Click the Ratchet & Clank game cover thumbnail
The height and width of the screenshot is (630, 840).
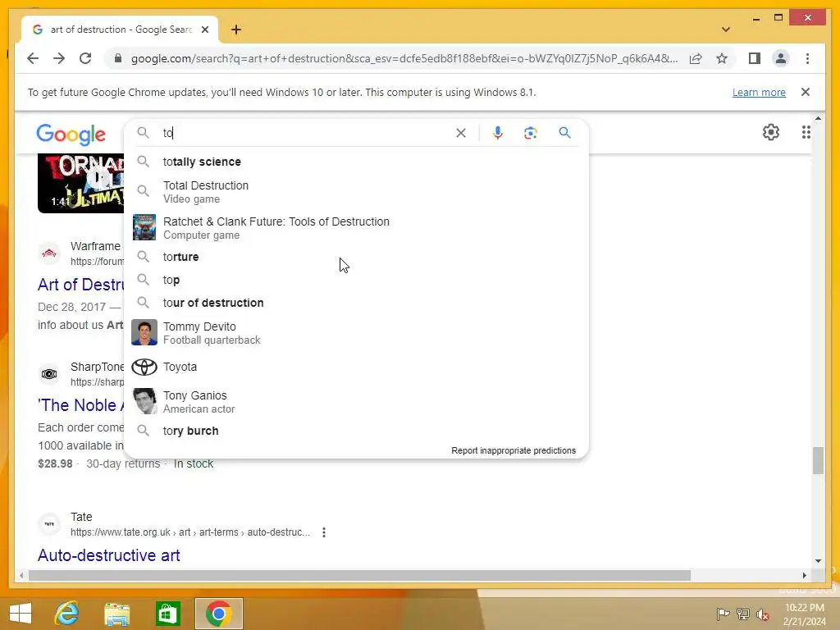click(144, 228)
